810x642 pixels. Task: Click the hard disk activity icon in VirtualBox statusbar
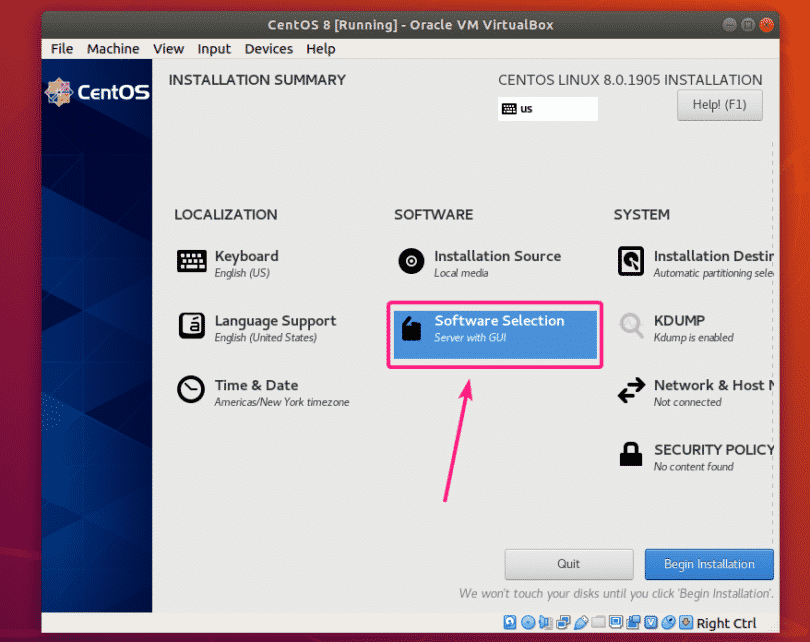click(x=510, y=622)
